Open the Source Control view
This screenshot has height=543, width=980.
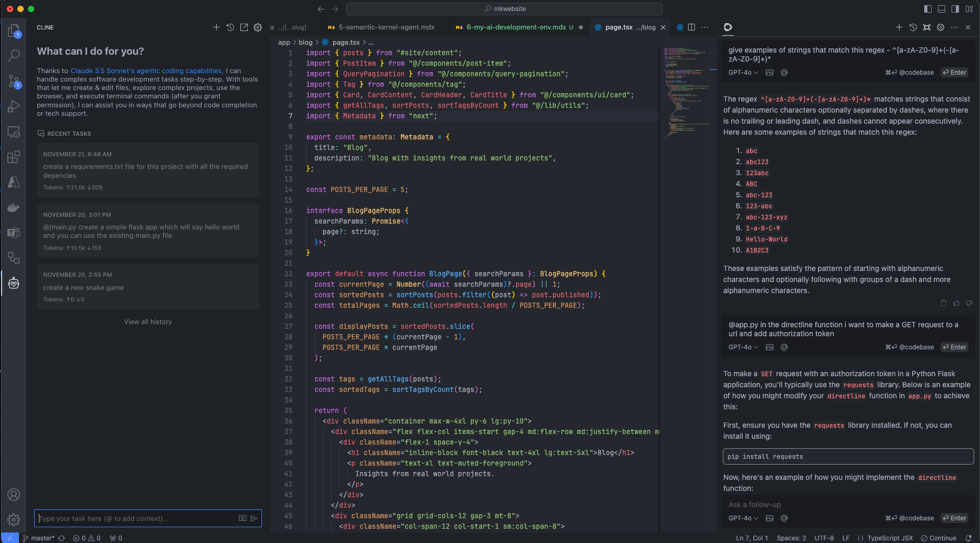pos(14,81)
